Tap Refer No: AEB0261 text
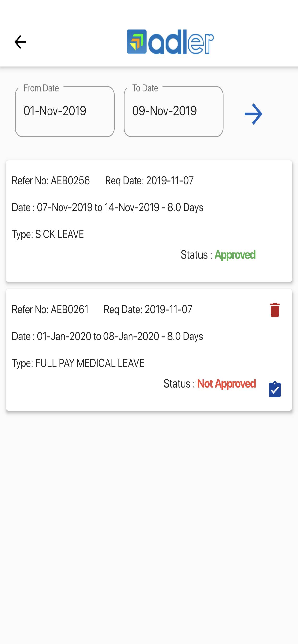The width and height of the screenshot is (298, 644). coord(50,310)
